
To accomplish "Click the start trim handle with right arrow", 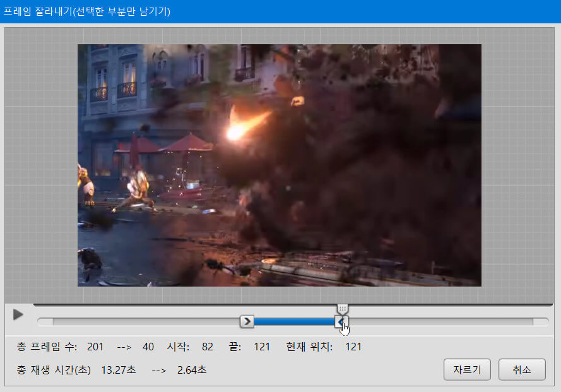I will tap(247, 322).
